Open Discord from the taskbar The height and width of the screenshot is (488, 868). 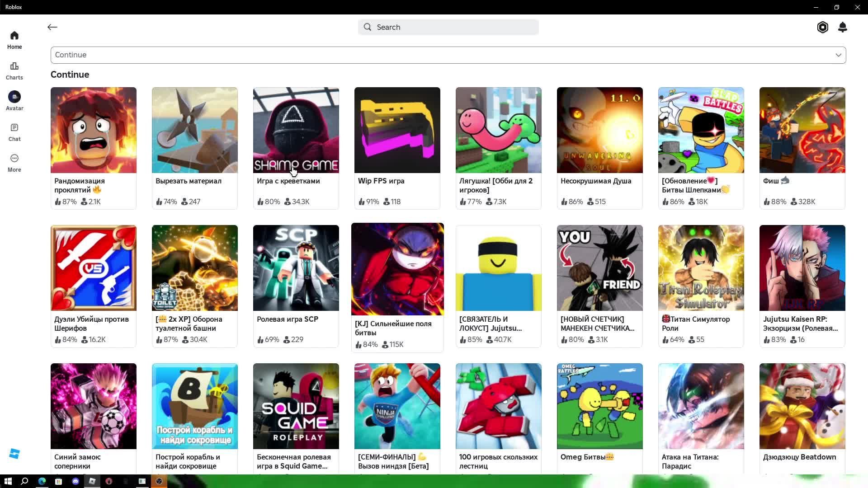tap(75, 481)
